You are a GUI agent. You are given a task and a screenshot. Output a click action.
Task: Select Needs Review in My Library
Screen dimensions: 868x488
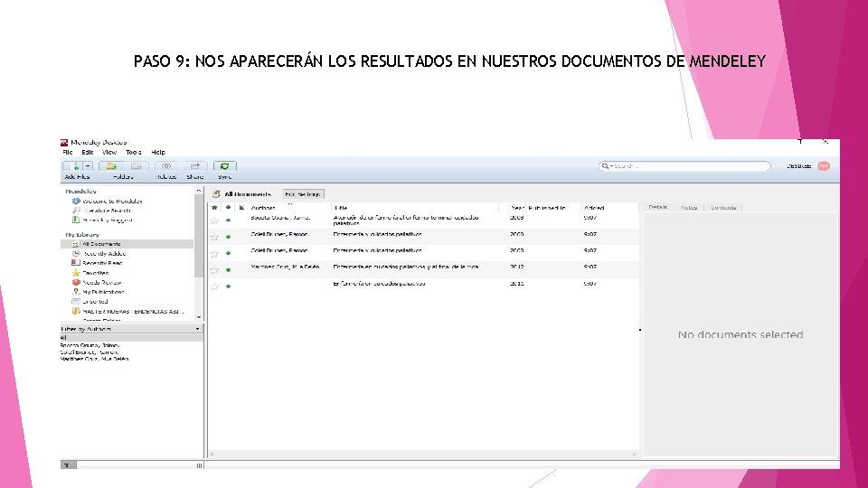pyautogui.click(x=97, y=282)
